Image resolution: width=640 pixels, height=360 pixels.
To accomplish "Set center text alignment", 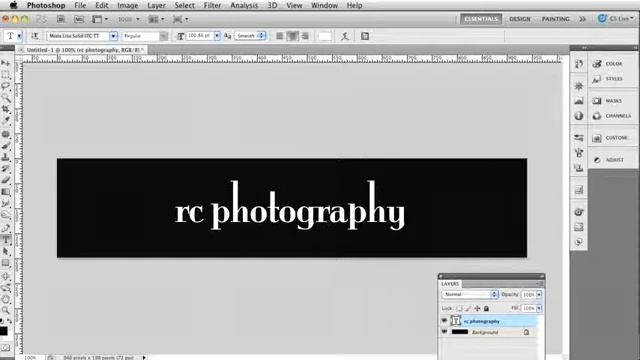I will pyautogui.click(x=292, y=36).
